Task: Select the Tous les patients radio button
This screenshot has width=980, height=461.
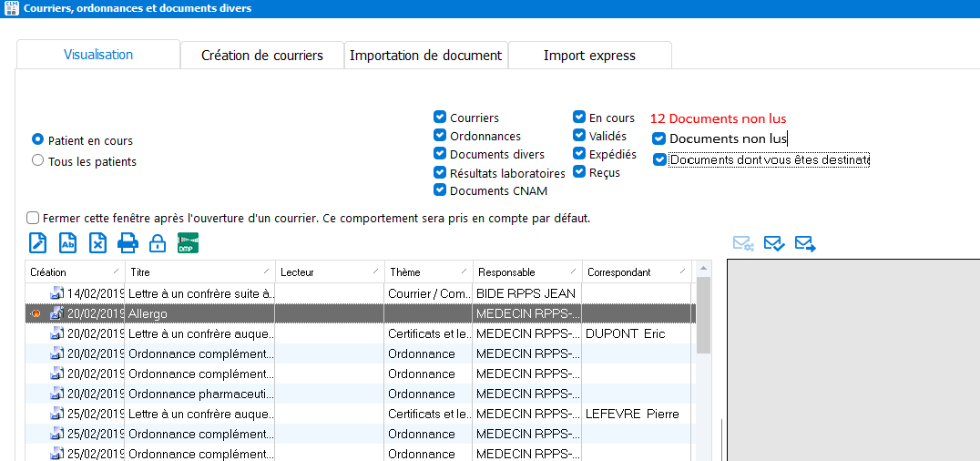Action: click(37, 161)
